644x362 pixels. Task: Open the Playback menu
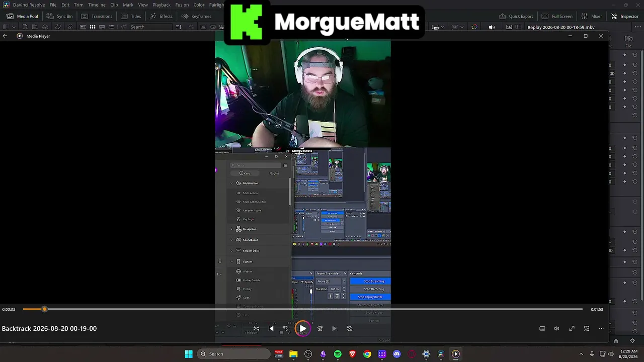[162, 5]
